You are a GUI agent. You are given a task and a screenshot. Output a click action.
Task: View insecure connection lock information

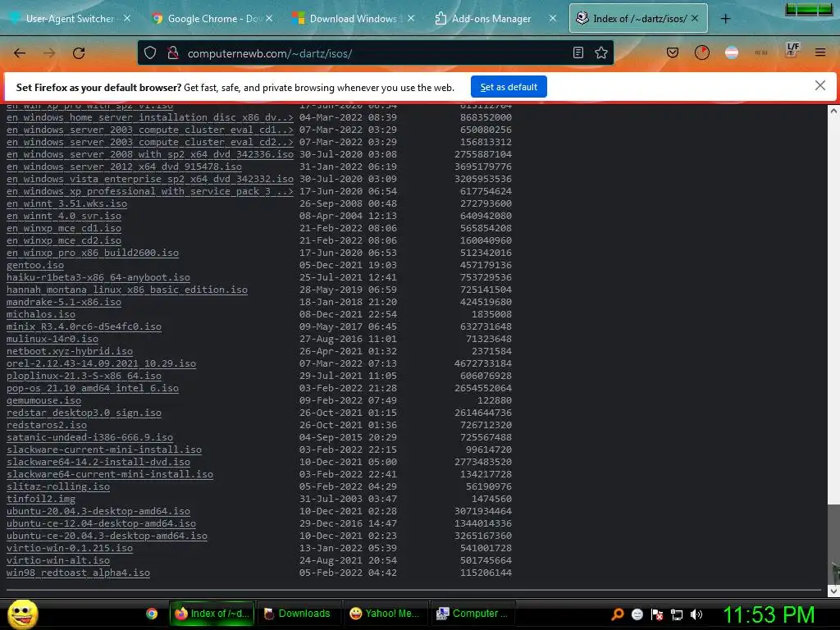[172, 53]
